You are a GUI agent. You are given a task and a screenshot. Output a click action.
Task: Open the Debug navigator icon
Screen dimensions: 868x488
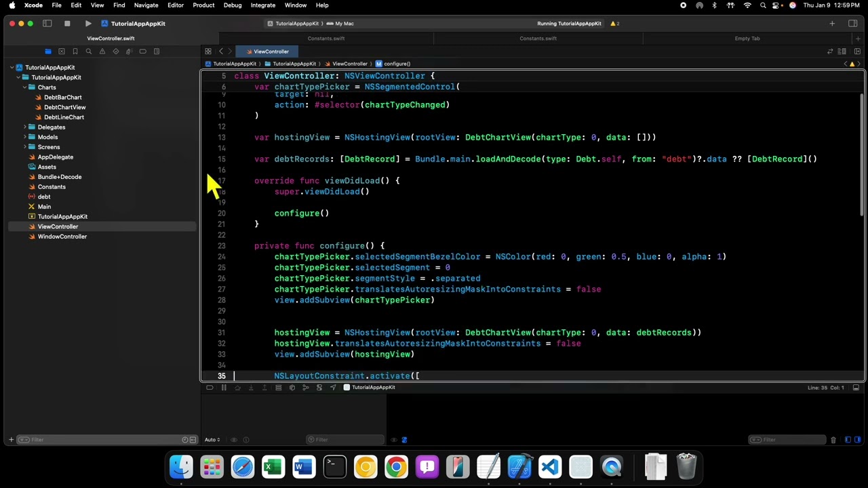[x=130, y=52]
